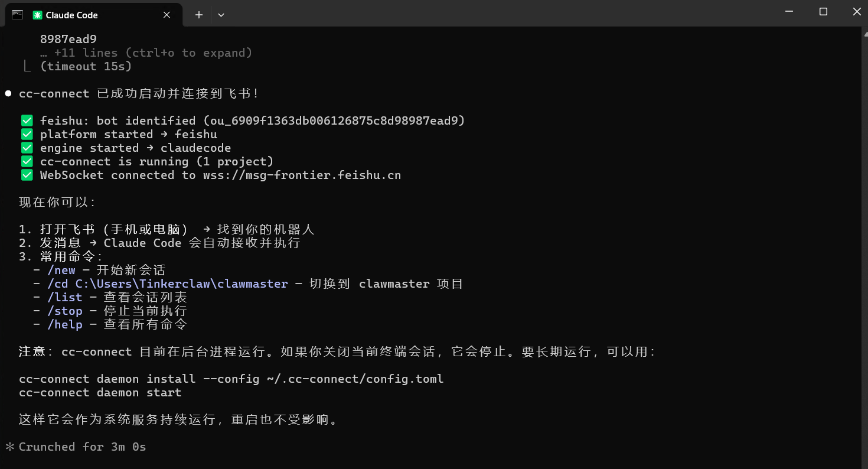Image resolution: width=868 pixels, height=469 pixels.
Task: Click the /help command text
Action: [65, 325]
